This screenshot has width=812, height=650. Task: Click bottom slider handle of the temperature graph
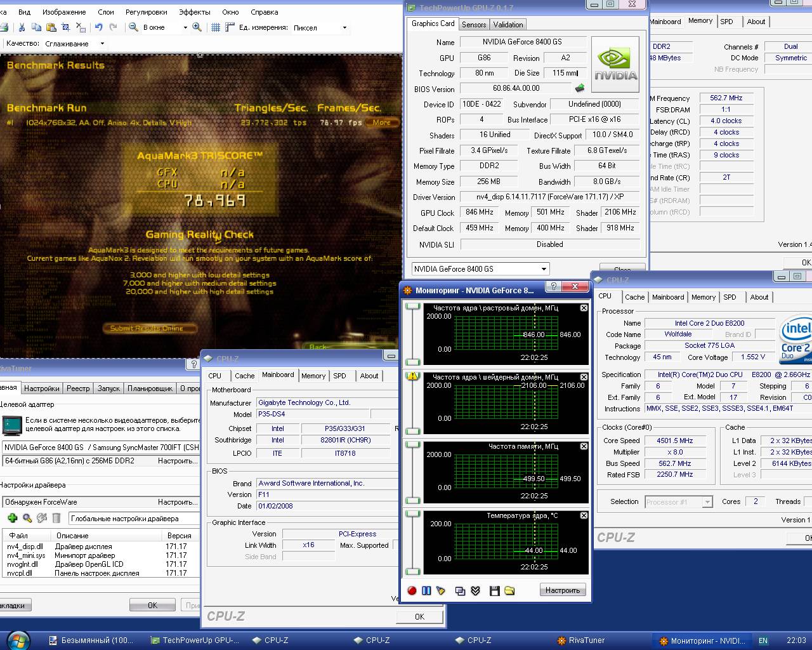(x=413, y=571)
